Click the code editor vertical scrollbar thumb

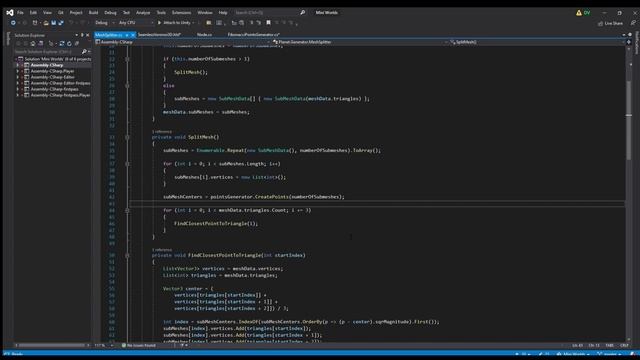[x=629, y=120]
